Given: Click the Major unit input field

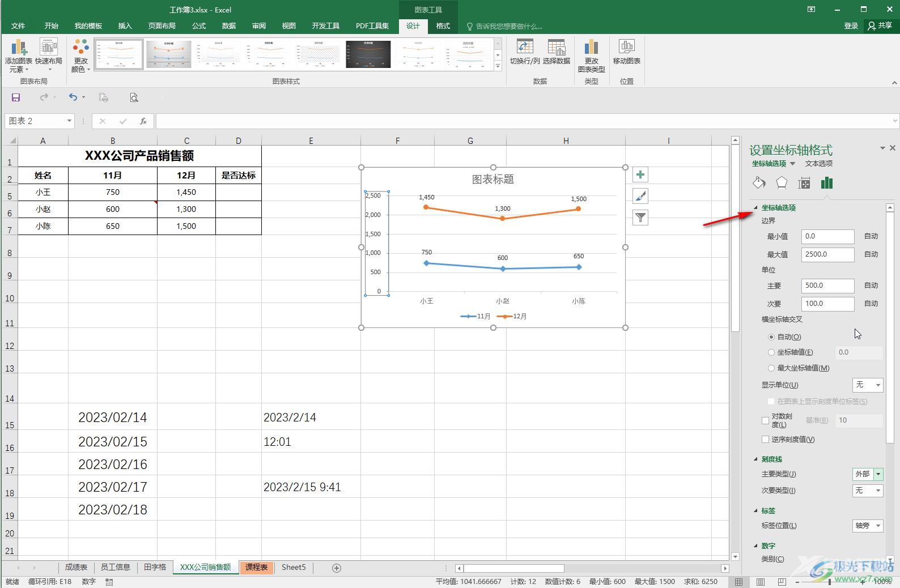Looking at the screenshot, I should (x=827, y=286).
